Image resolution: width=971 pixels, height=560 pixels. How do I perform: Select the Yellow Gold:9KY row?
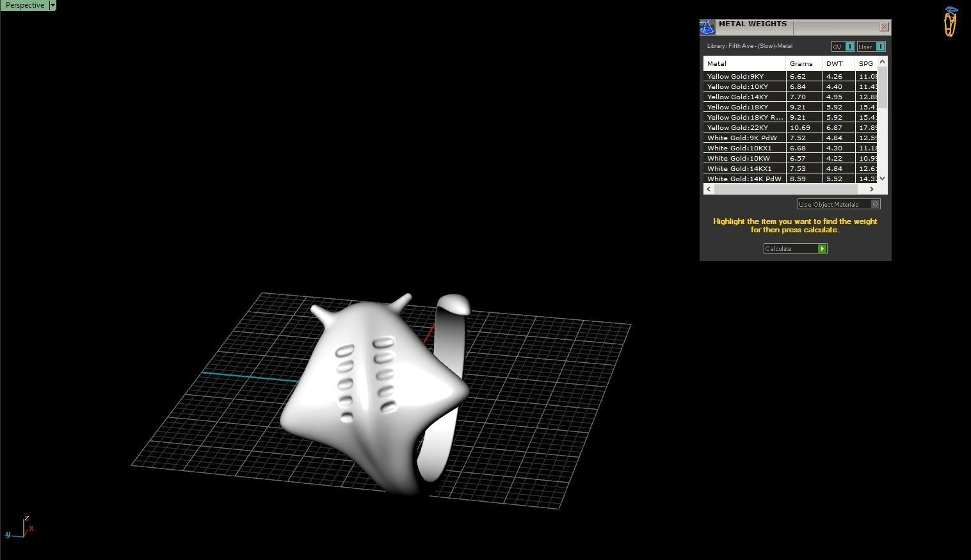click(790, 76)
